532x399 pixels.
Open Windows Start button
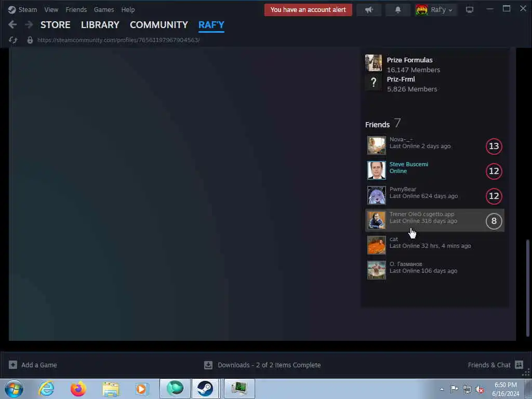click(14, 389)
